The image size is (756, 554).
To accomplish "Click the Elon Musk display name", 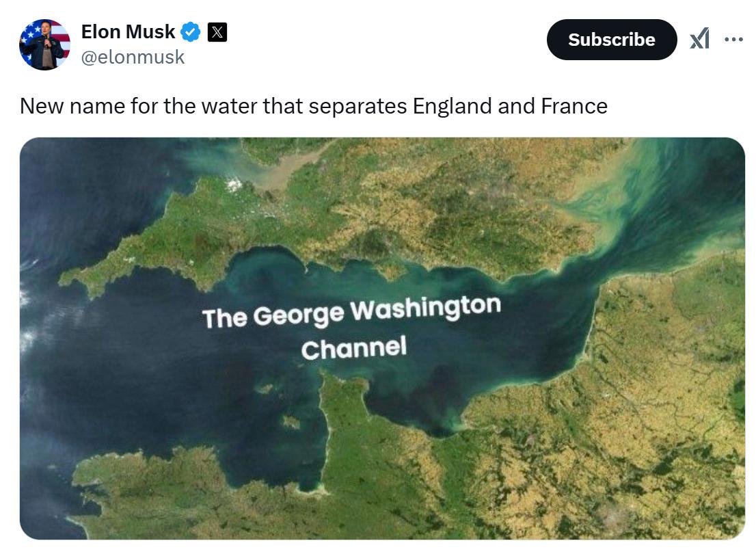I will pyautogui.click(x=128, y=31).
